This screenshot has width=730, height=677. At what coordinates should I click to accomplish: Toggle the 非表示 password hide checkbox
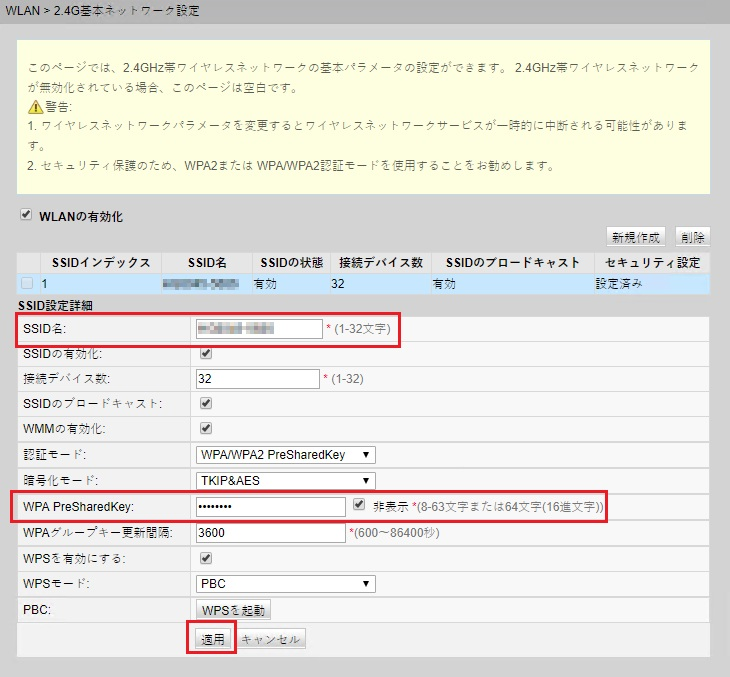click(358, 504)
